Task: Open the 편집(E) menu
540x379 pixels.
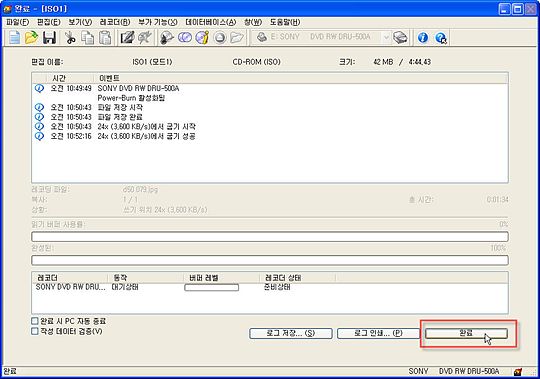Action: tap(49, 22)
